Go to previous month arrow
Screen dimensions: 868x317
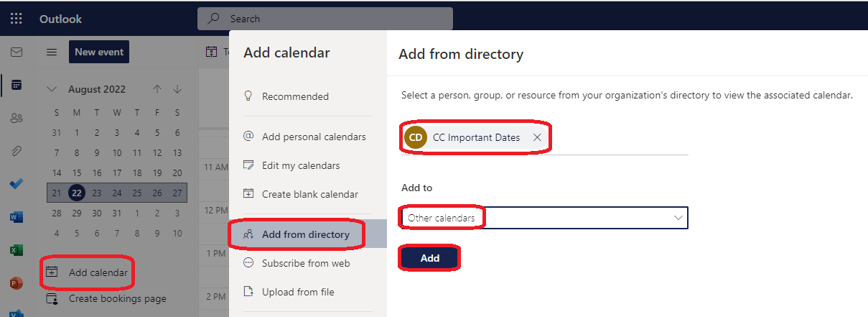[x=157, y=89]
